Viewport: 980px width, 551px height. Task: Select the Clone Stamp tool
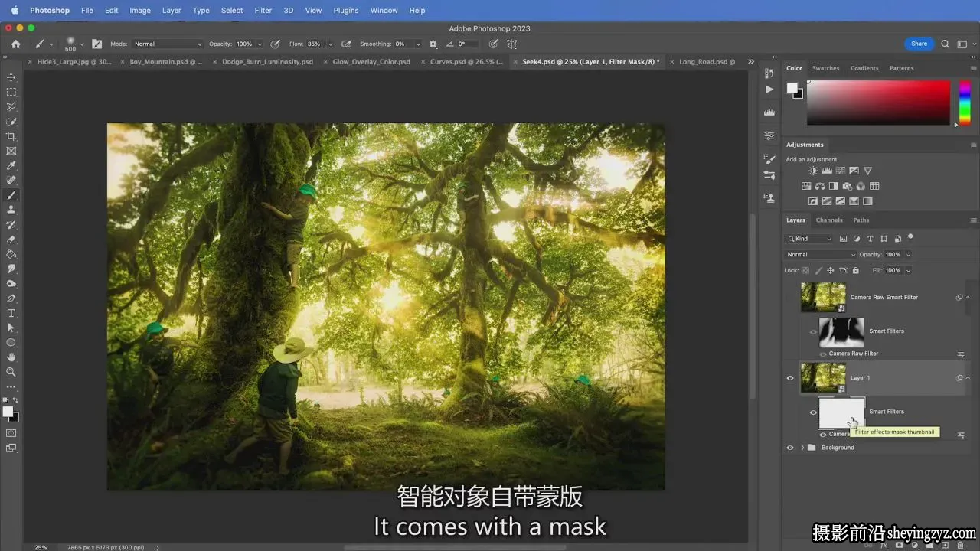coord(11,210)
